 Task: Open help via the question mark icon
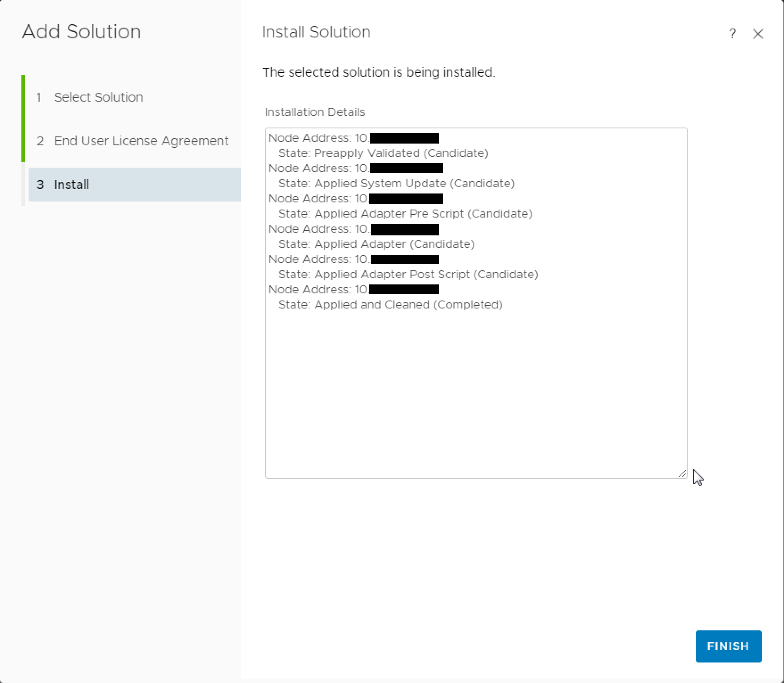[x=732, y=34]
